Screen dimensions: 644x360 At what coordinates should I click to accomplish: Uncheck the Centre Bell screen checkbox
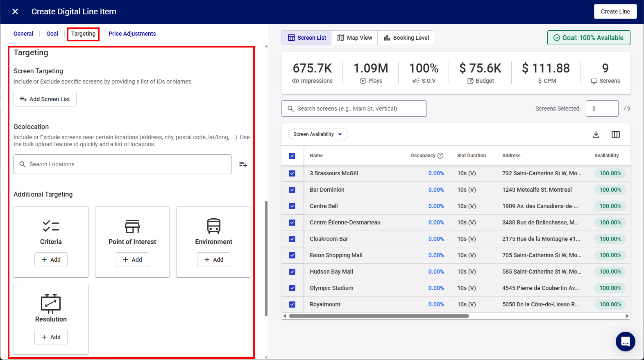[x=292, y=206]
